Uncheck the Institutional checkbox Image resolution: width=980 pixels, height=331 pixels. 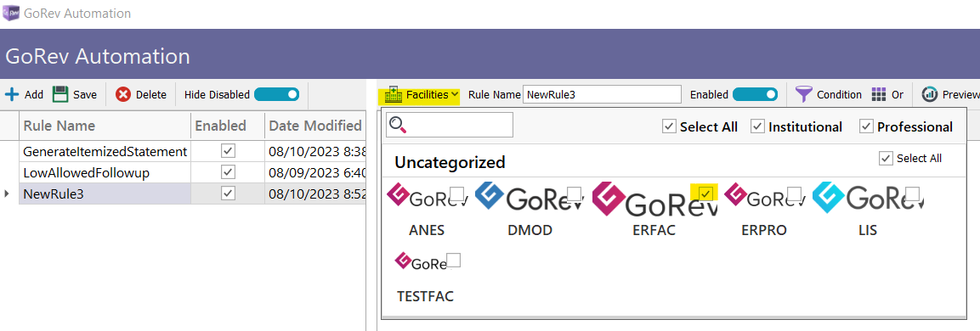pyautogui.click(x=757, y=126)
